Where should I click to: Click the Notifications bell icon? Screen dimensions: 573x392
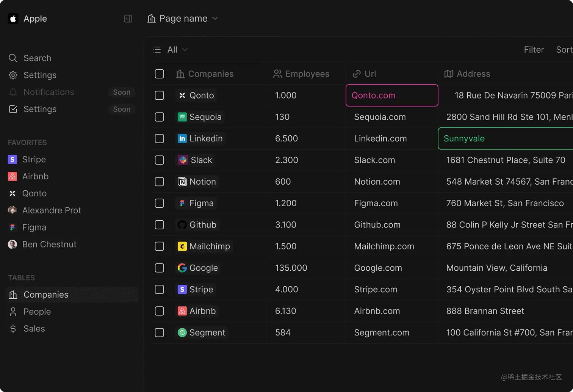coord(13,92)
